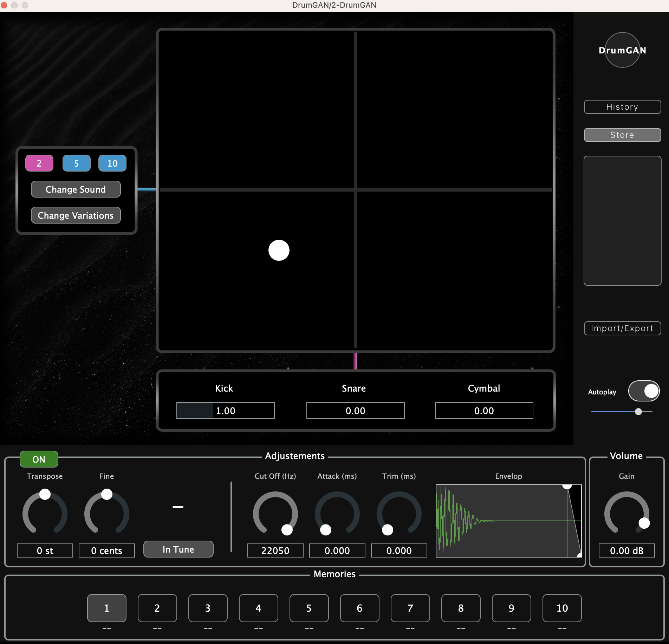This screenshot has width=669, height=644.
Task: Click the Kick value field
Action: [x=225, y=411]
